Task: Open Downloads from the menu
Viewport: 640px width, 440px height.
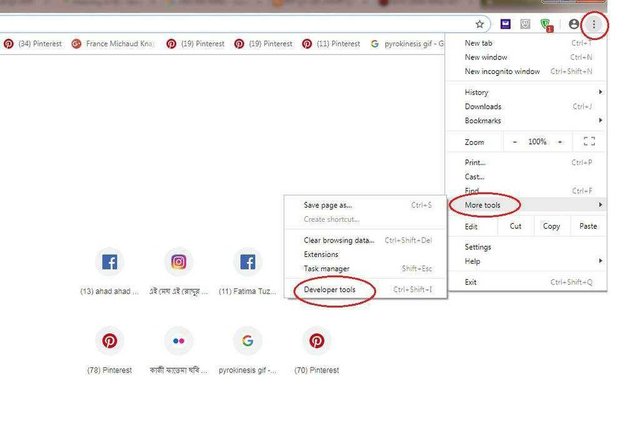Action: pyautogui.click(x=526, y=107)
